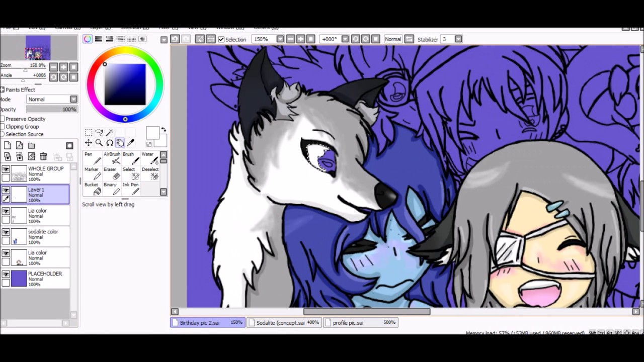Enable Clipping Group checkbox
This screenshot has width=644, height=362.
(x=3, y=127)
